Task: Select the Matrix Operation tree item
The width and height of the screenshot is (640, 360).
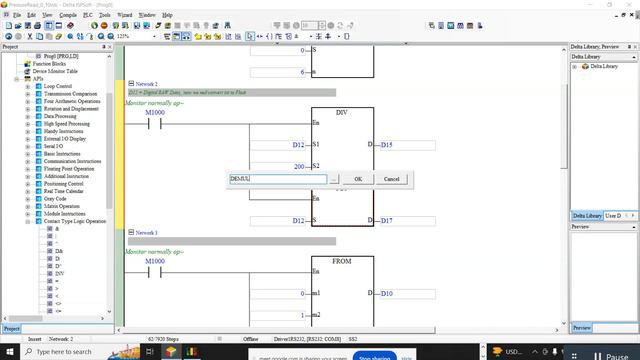Action: point(62,206)
